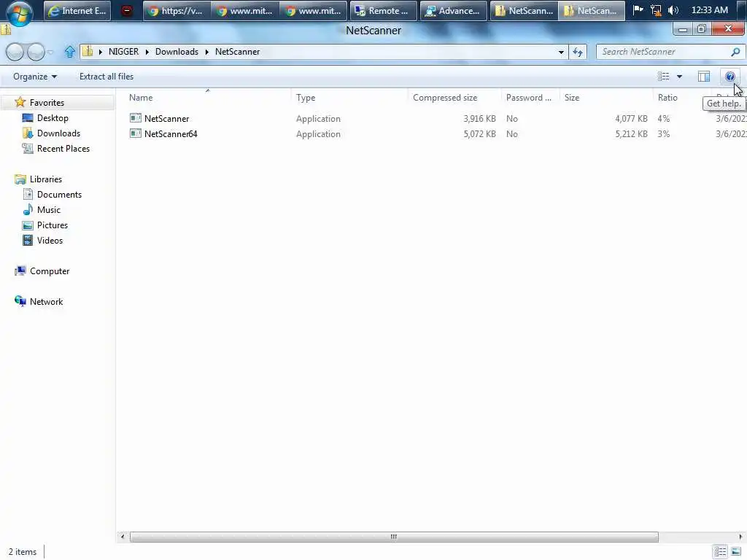This screenshot has height=560, width=747.
Task: Minimize the NetScanner window
Action: (x=683, y=29)
